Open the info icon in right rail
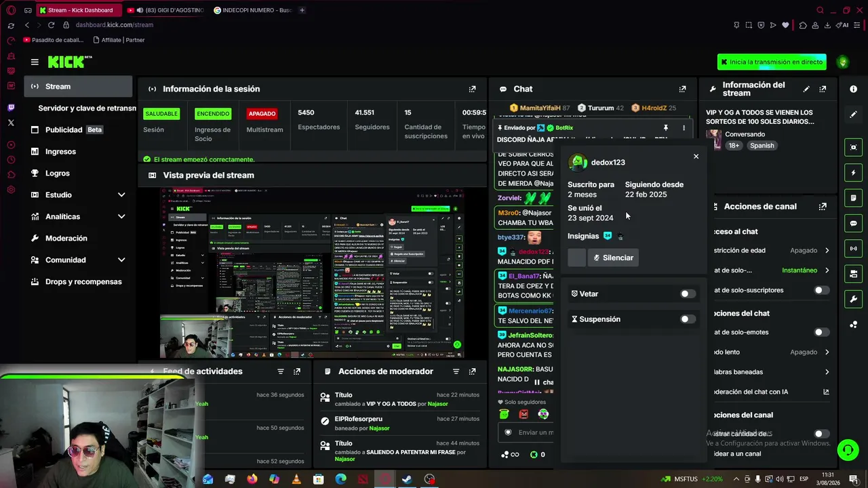The image size is (868, 488). pos(853,89)
